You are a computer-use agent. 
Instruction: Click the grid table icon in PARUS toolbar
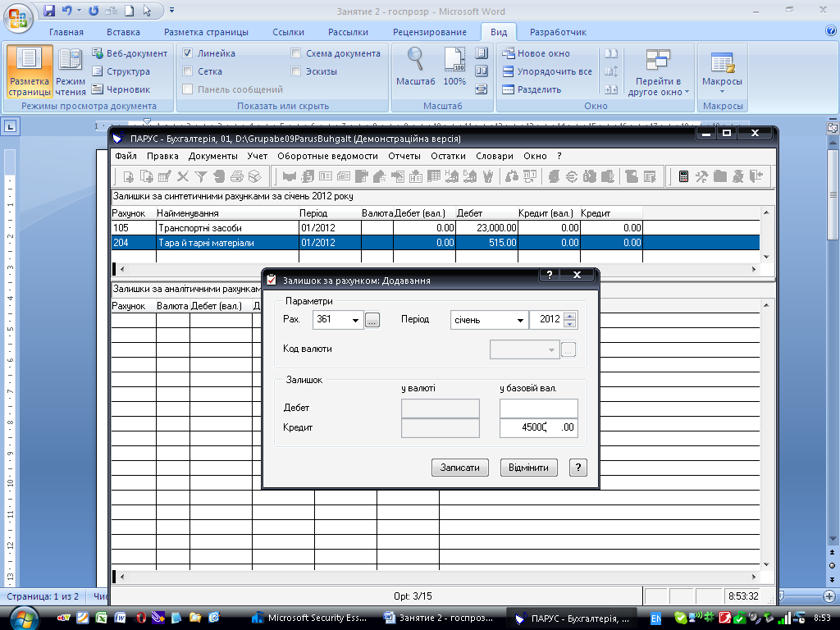[x=434, y=176]
